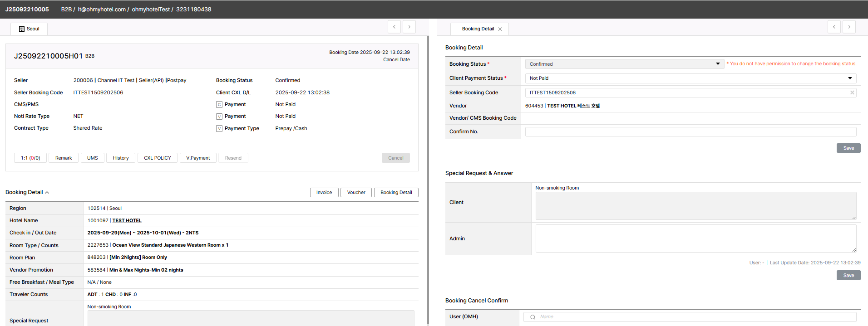This screenshot has width=868, height=326.
Task: Click search icon in User (OMH) field
Action: [x=533, y=317]
